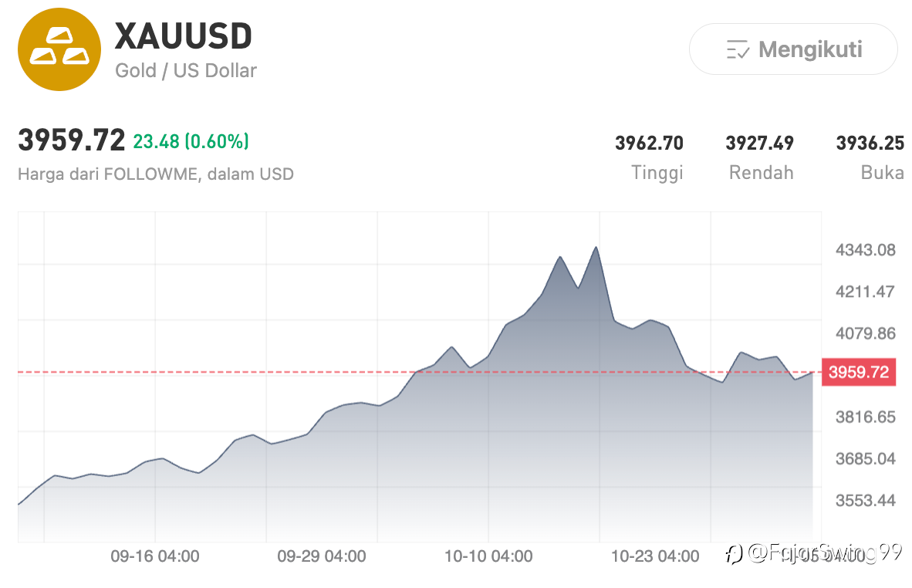Click the 10-10 04:00 date label

click(488, 556)
